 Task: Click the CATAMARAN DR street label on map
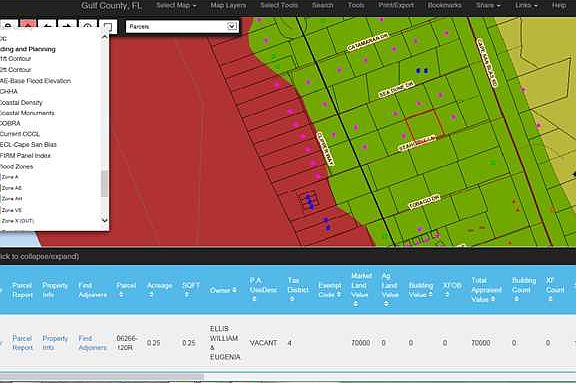368,42
